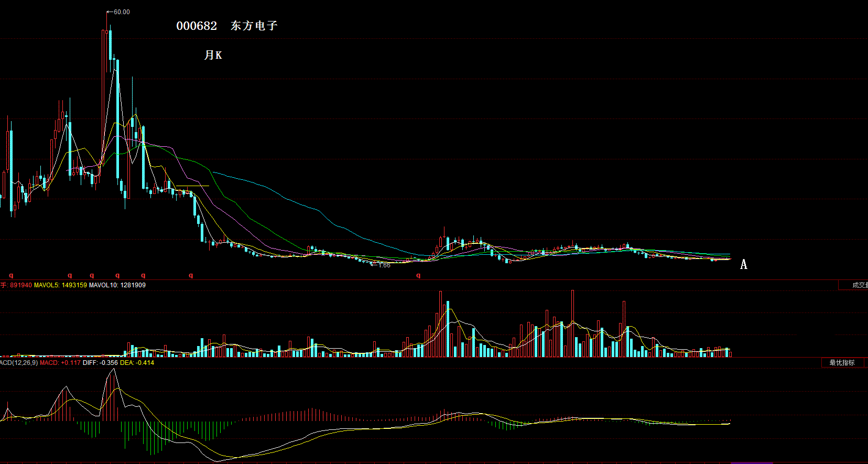This screenshot has width=868, height=464.
Task: Click the MAVOL10: 1281909 readout
Action: pos(117,285)
